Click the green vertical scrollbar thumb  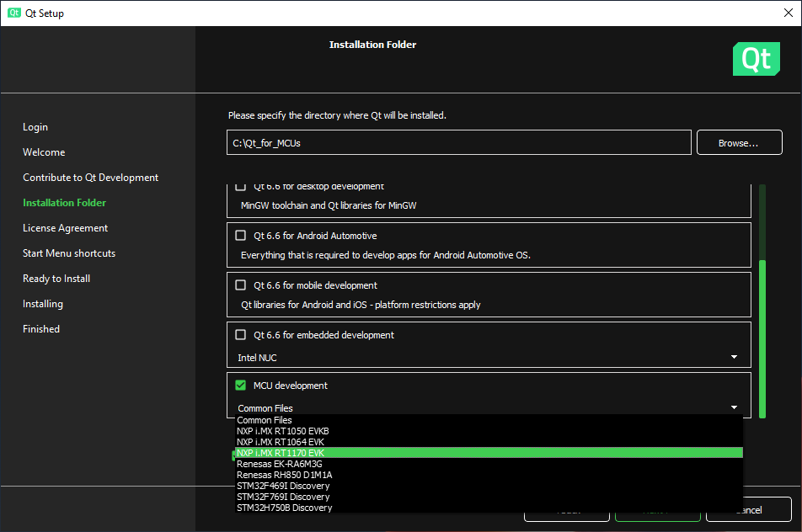762,337
